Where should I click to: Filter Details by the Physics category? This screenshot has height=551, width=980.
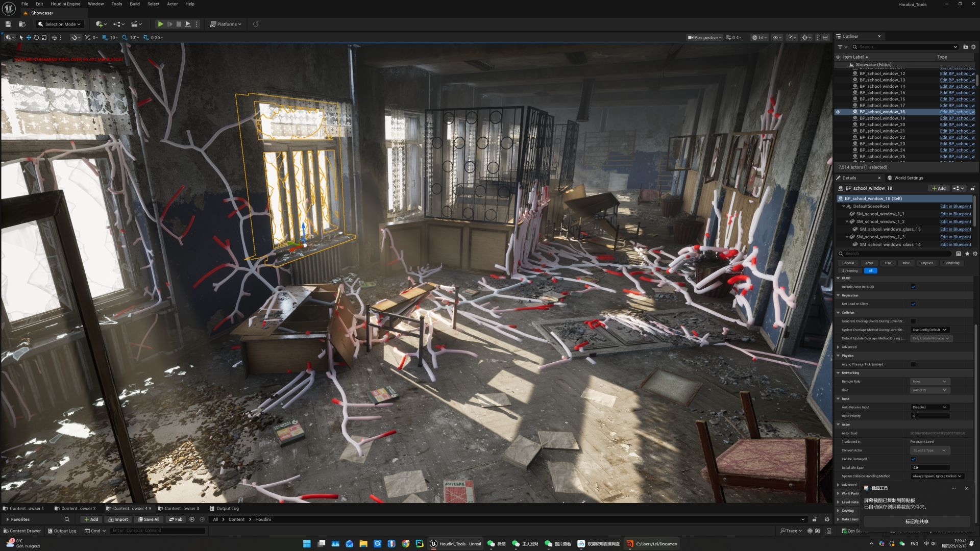[x=927, y=263]
